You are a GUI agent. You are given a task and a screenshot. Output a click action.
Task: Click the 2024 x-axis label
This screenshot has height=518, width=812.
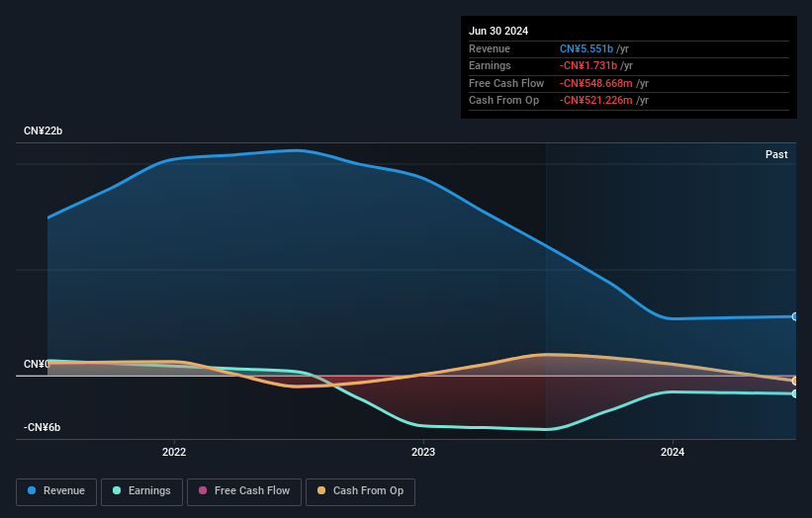click(673, 452)
